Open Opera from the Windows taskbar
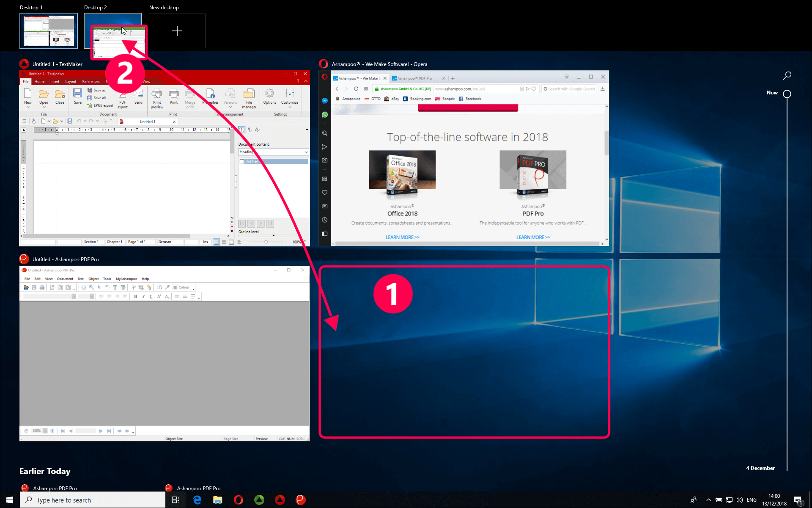This screenshot has width=812, height=508. point(239,500)
